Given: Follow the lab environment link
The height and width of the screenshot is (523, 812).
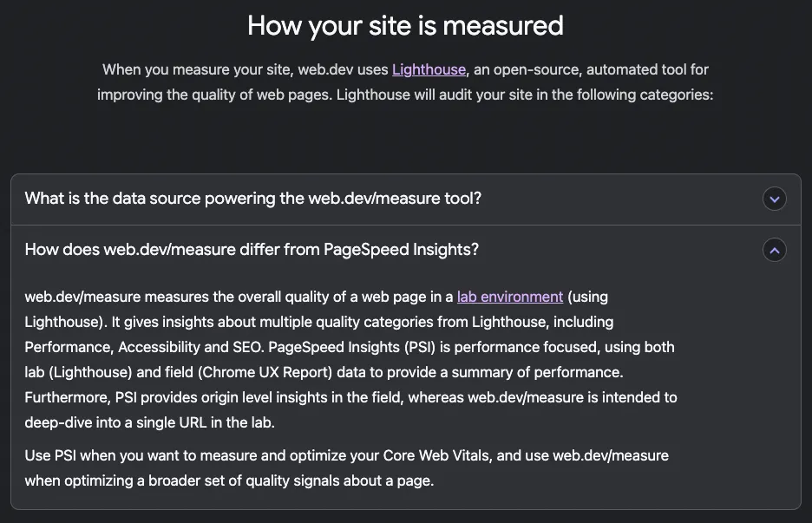Looking at the screenshot, I should [x=510, y=297].
